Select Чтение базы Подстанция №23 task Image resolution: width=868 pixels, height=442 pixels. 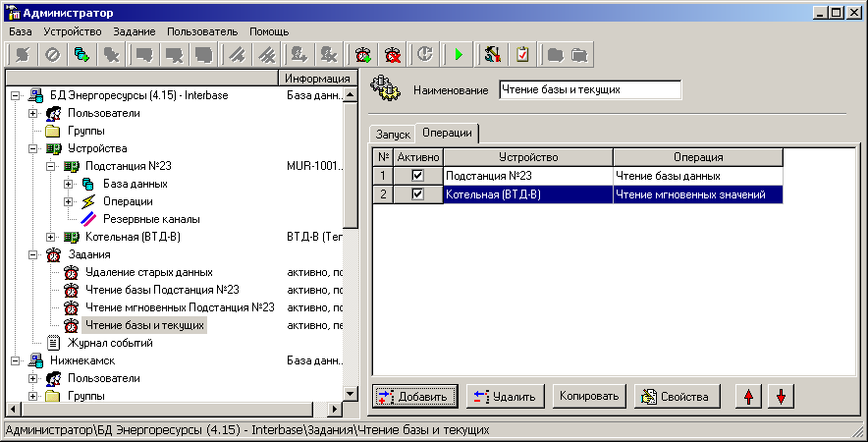[x=162, y=290]
